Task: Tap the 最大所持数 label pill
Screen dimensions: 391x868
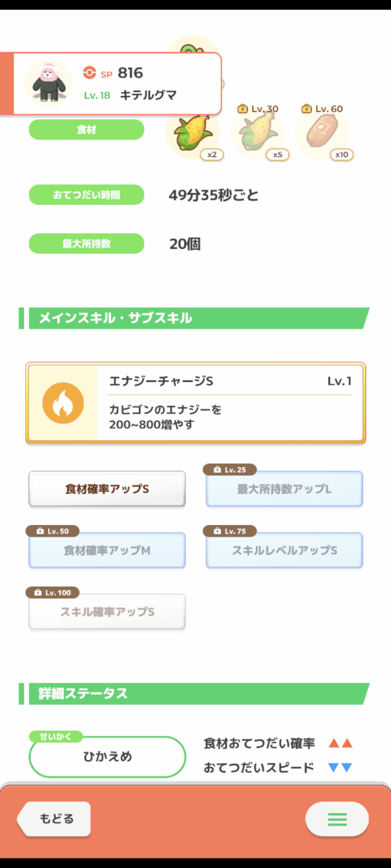Action: click(x=86, y=243)
